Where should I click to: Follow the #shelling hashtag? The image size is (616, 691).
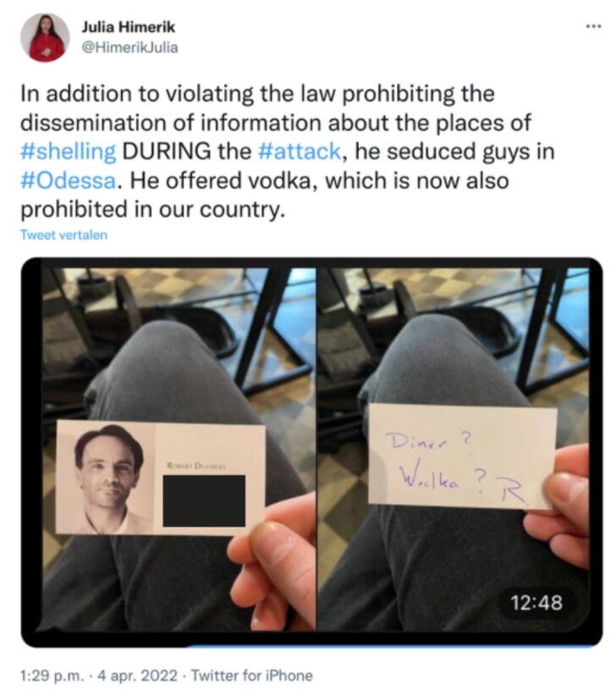(x=69, y=152)
